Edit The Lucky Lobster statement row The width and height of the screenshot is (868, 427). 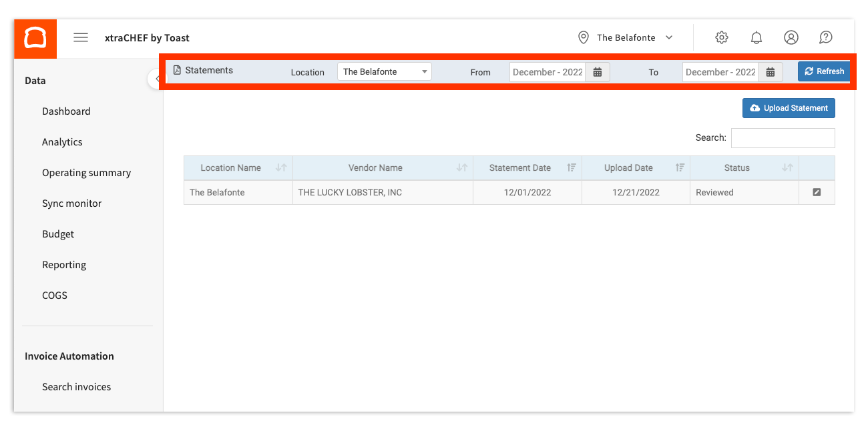pos(817,192)
